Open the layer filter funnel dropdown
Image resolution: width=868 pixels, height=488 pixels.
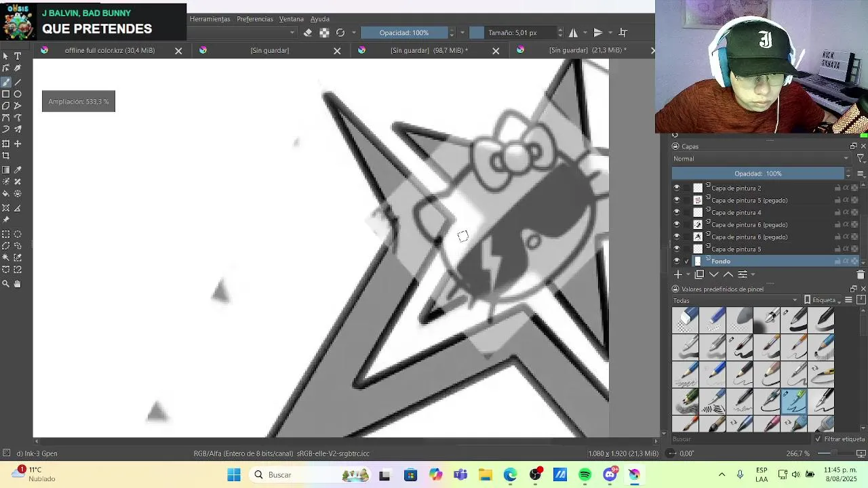pos(861,159)
